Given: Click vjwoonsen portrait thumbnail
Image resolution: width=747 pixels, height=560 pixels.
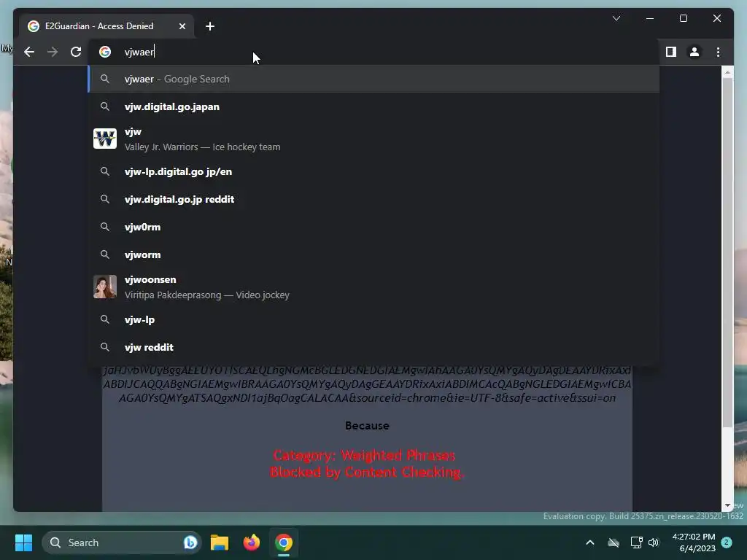Looking at the screenshot, I should point(105,287).
